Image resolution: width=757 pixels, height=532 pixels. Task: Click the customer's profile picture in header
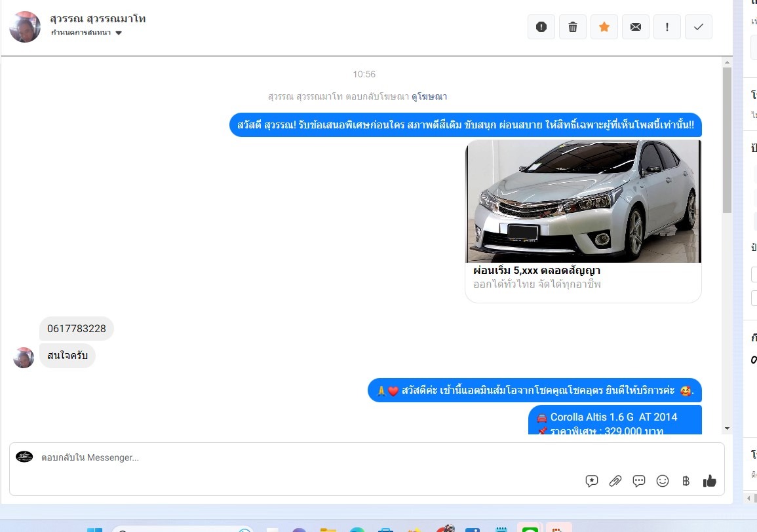(x=25, y=27)
